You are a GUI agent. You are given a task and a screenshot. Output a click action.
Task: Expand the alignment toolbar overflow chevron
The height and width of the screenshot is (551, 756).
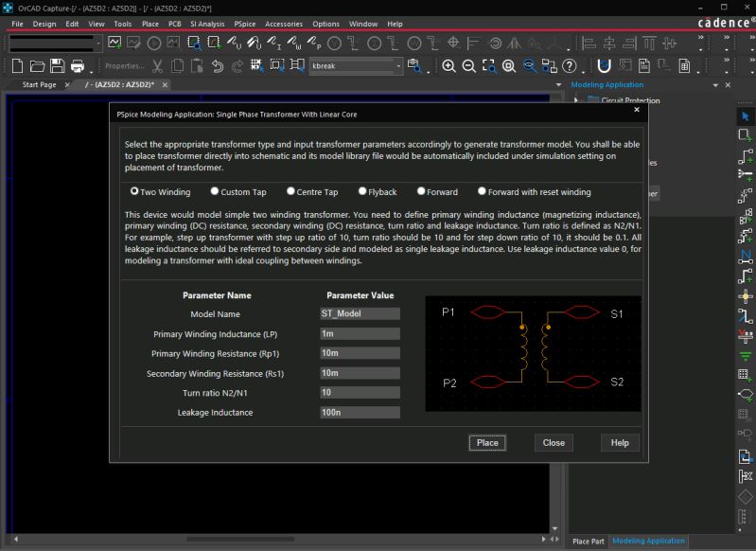[x=700, y=37]
